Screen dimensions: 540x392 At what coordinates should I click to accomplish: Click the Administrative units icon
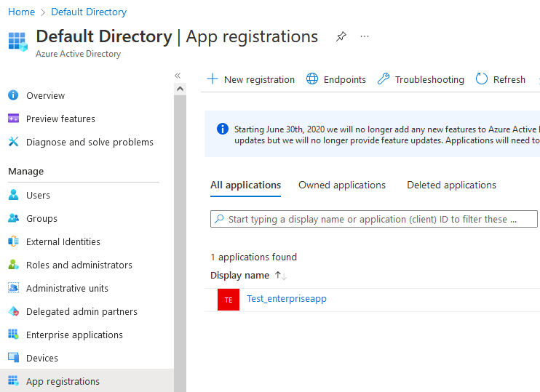13,288
